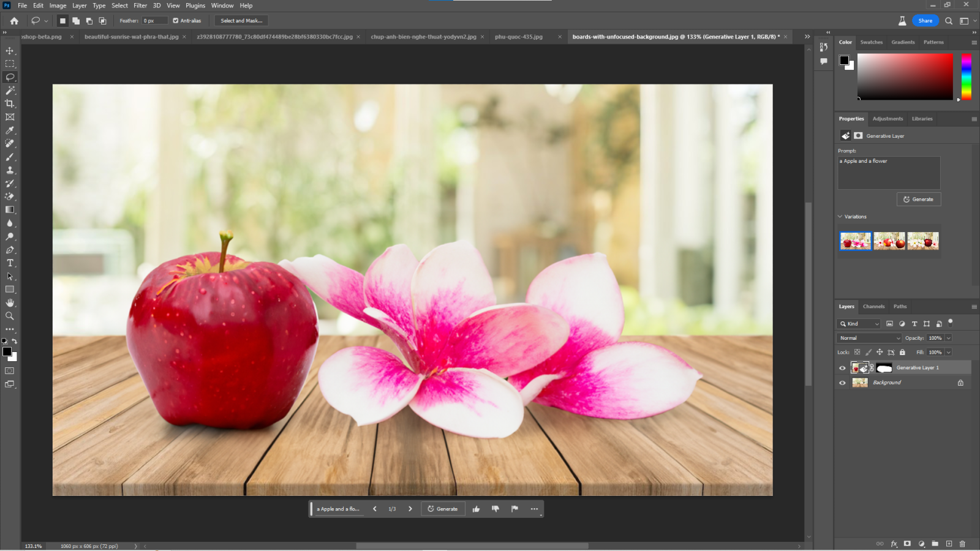Add a layer mask from Layers panel footer
The image size is (980, 551).
pos(907,544)
